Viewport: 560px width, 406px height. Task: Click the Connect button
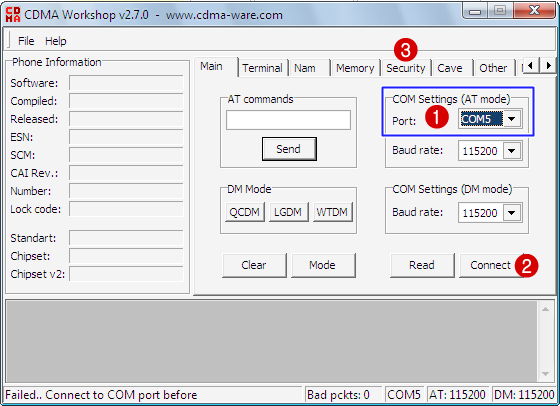click(491, 265)
